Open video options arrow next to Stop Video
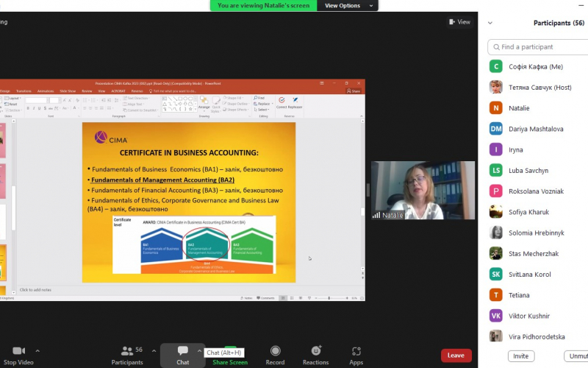This screenshot has height=368, width=588. click(x=37, y=351)
